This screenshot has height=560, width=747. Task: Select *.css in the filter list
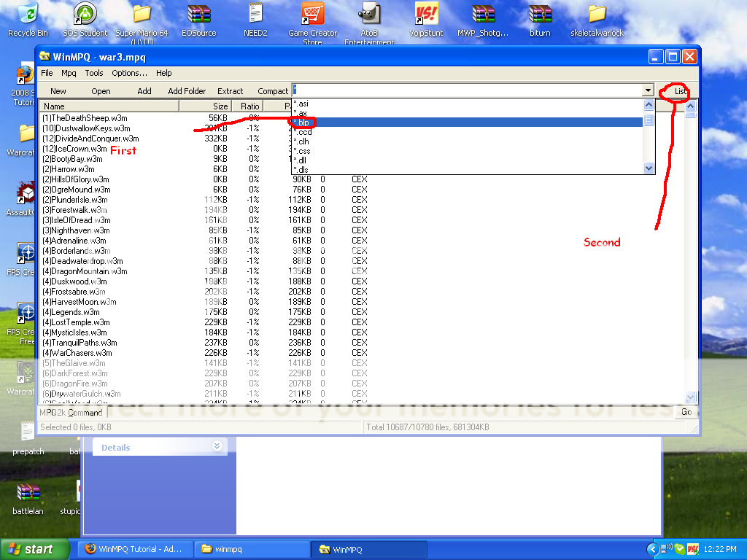[467, 151]
